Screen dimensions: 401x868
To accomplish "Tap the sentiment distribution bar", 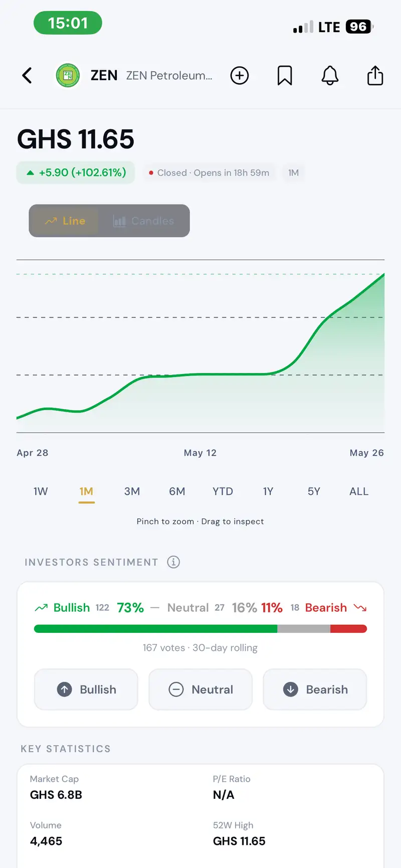I will click(x=200, y=629).
